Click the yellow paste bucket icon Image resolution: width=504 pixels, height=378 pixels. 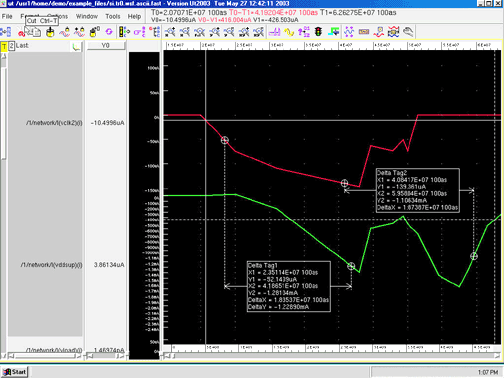pyautogui.click(x=50, y=32)
